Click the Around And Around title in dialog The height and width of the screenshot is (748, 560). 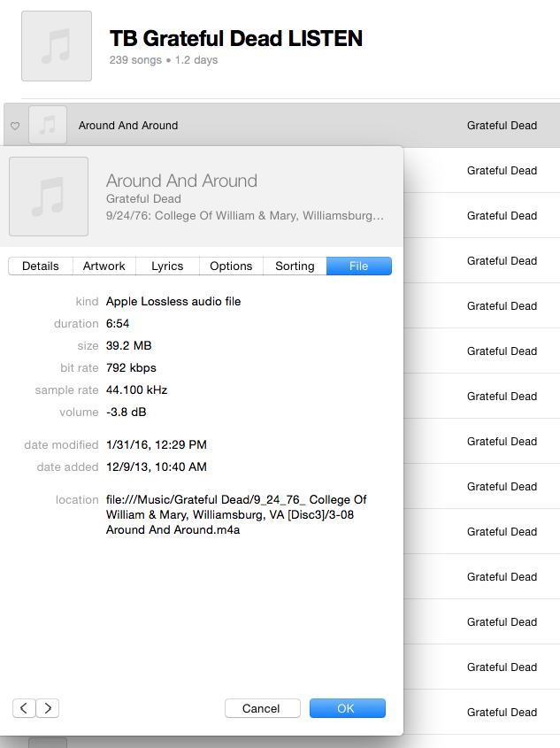181,181
